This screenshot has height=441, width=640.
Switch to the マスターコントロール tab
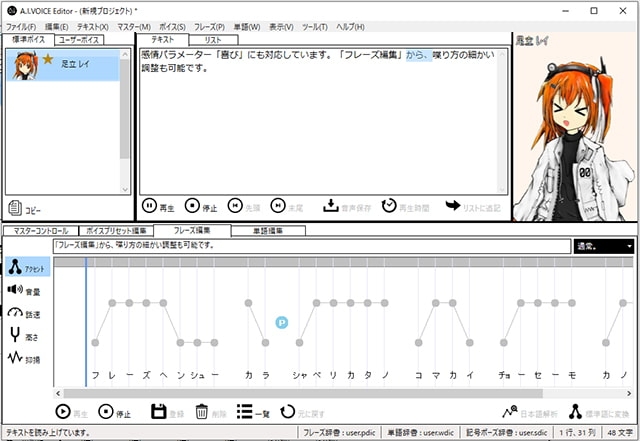pyautogui.click(x=41, y=231)
